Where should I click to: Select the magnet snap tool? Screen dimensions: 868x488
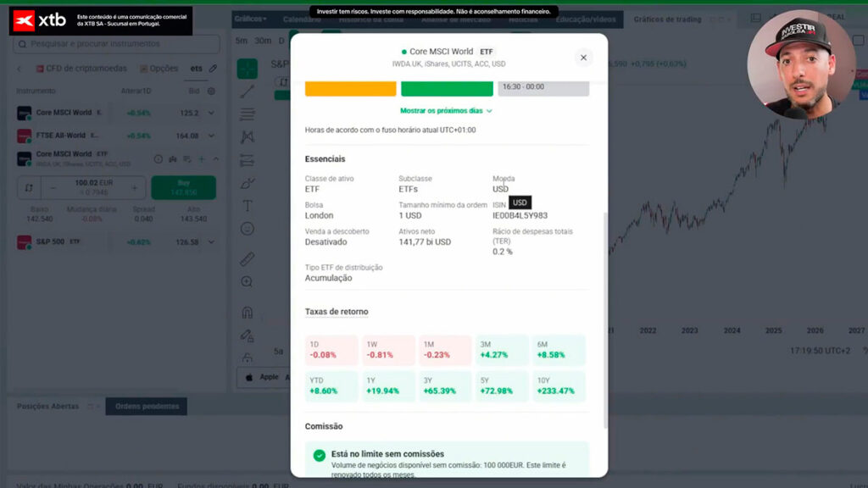[247, 312]
